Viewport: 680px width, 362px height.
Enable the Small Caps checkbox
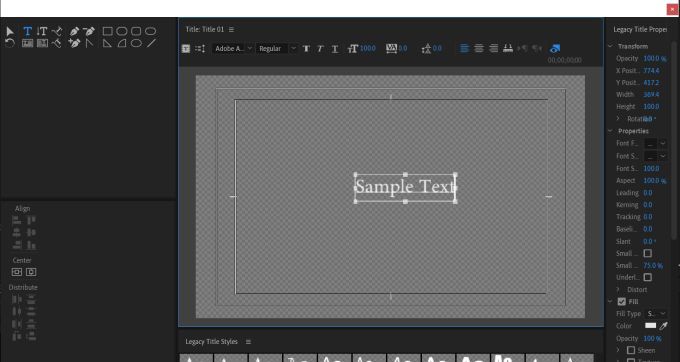[647, 253]
